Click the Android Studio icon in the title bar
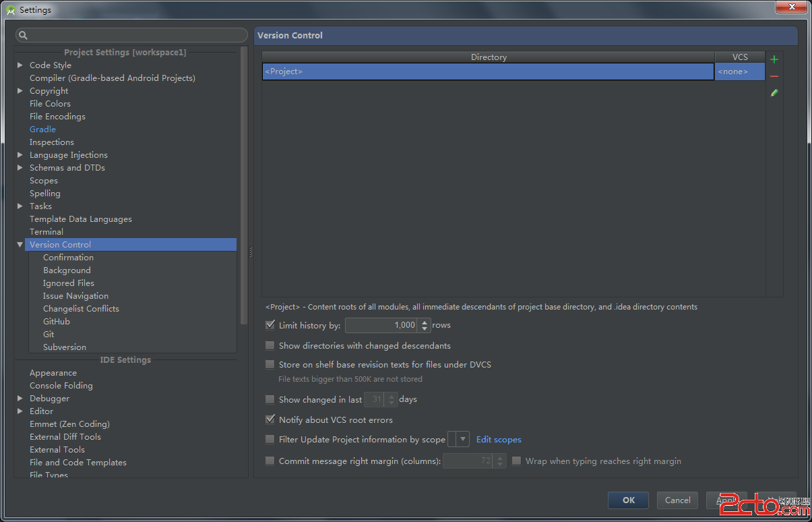 11,9
